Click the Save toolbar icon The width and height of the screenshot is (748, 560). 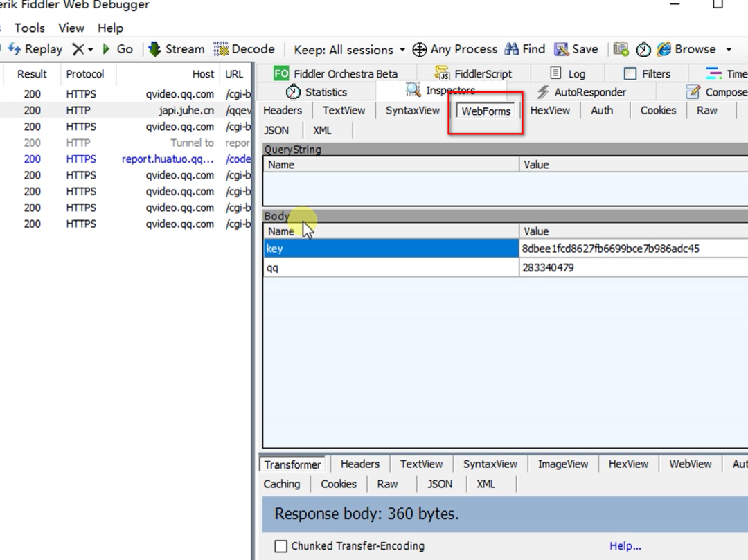[x=561, y=49]
